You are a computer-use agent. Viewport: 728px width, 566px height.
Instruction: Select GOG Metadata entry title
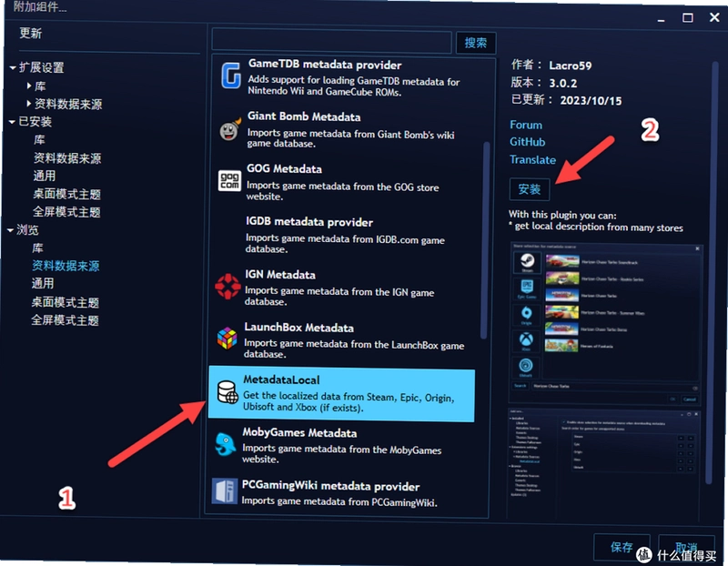(284, 169)
